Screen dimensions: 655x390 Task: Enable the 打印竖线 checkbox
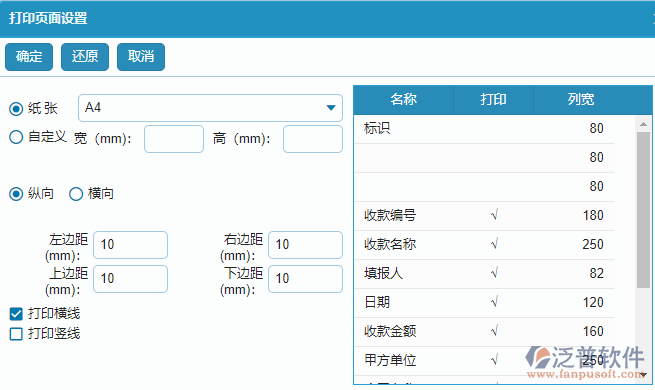[16, 334]
